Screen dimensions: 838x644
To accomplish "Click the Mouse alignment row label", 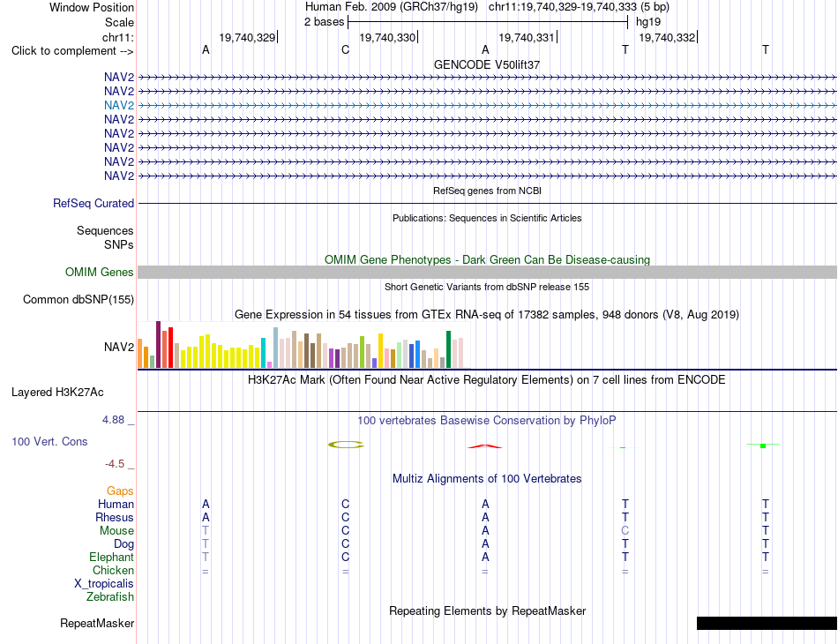I will [x=116, y=531].
